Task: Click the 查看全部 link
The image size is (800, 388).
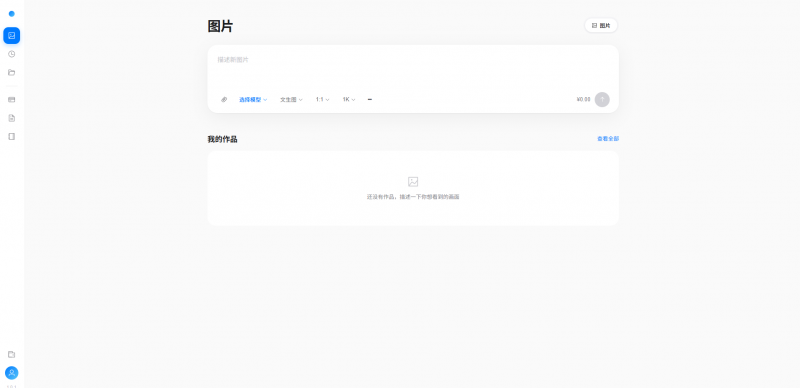Action: coord(608,138)
